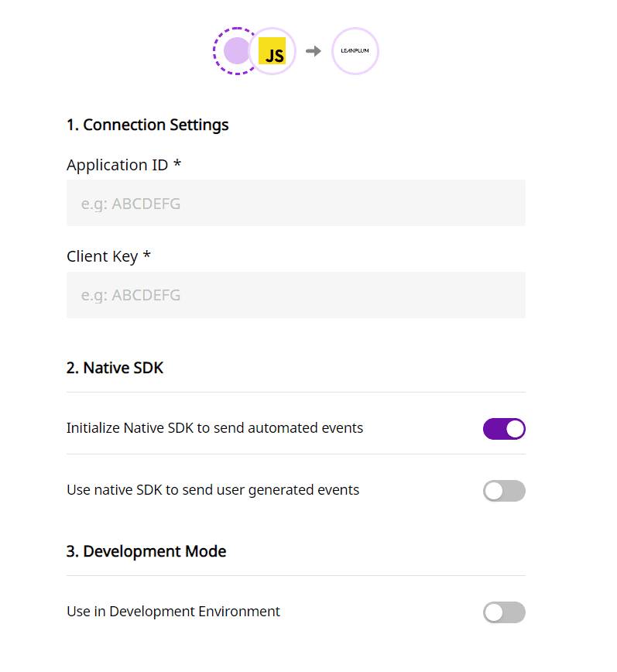Click the Client Key field label
617x672 pixels.
[x=102, y=257]
